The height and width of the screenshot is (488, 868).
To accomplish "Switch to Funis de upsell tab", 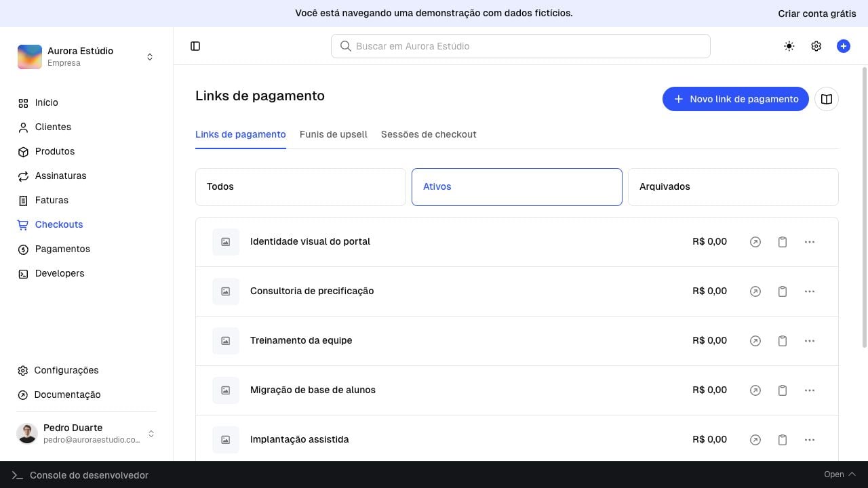I will pyautogui.click(x=334, y=134).
